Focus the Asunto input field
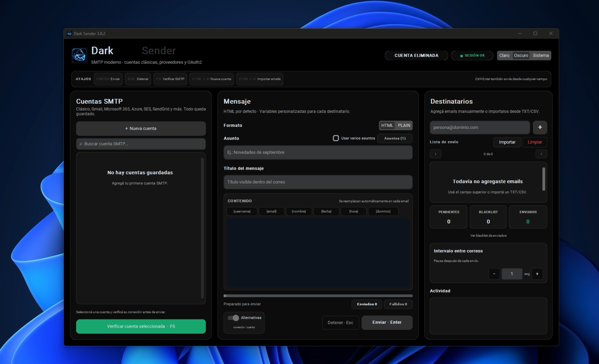 pyautogui.click(x=318, y=152)
